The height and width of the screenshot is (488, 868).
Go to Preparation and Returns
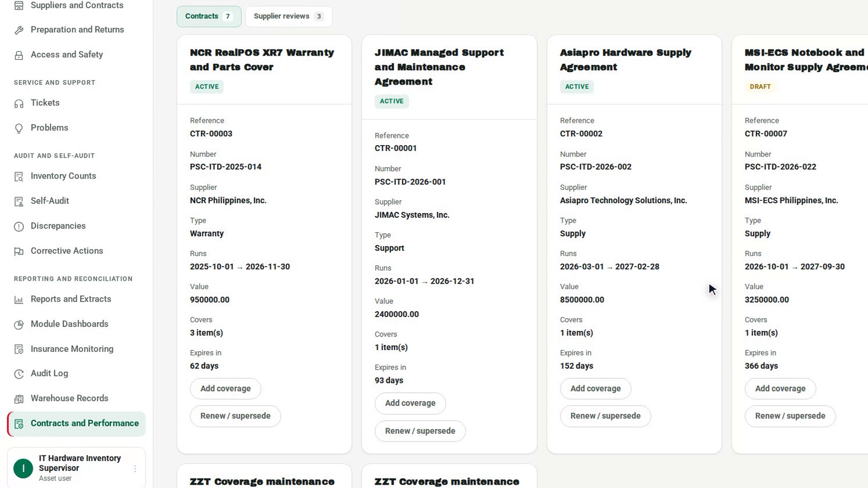(77, 30)
